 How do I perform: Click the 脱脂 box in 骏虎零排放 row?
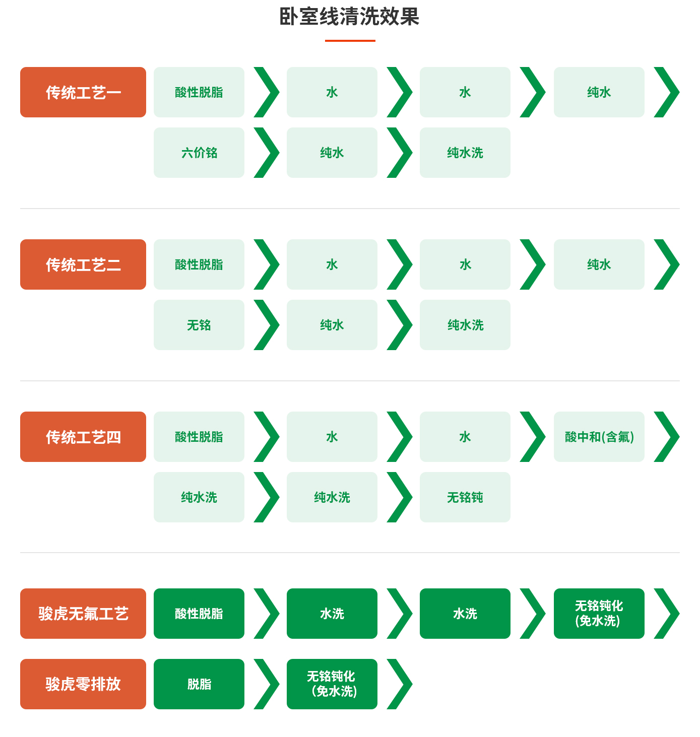click(x=199, y=684)
